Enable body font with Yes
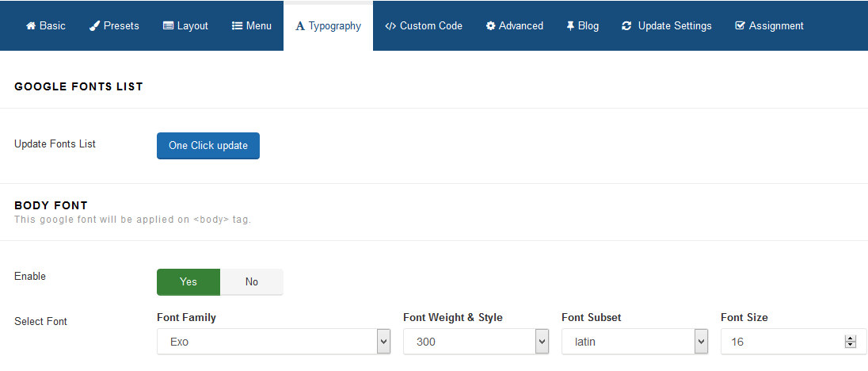 pyautogui.click(x=188, y=281)
